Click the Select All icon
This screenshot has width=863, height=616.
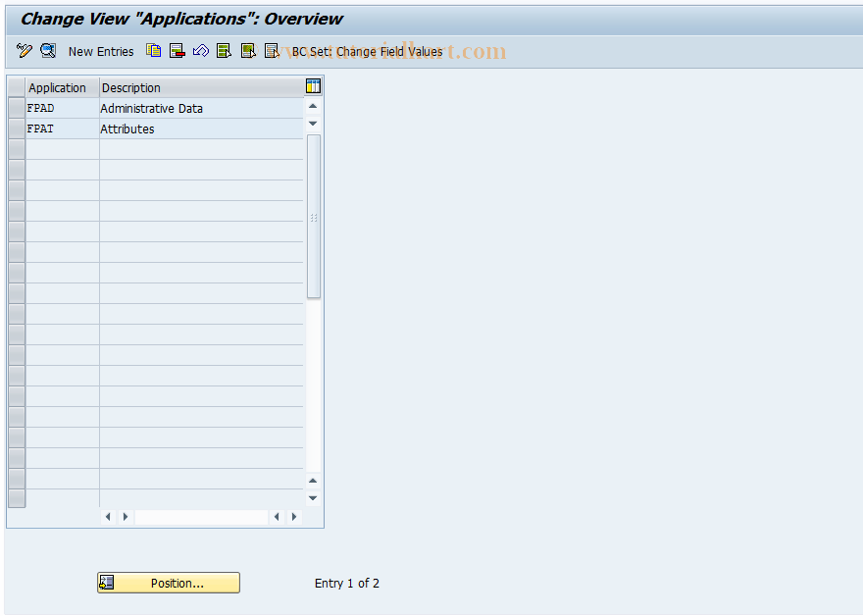pyautogui.click(x=224, y=51)
